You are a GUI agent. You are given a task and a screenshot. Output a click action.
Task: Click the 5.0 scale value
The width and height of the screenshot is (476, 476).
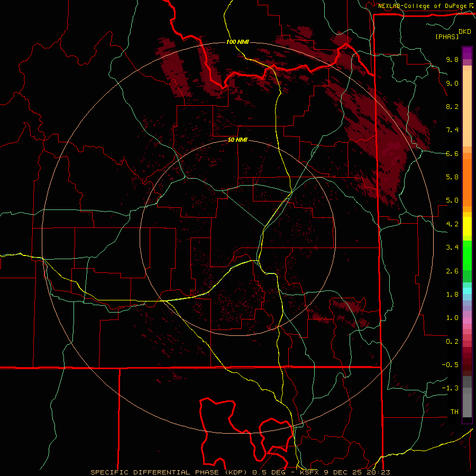coord(452,200)
